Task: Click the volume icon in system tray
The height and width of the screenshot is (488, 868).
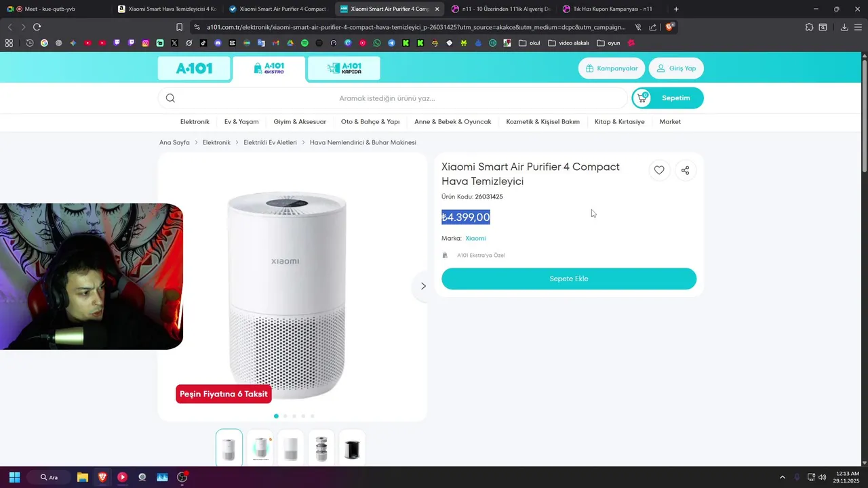Action: click(823, 477)
